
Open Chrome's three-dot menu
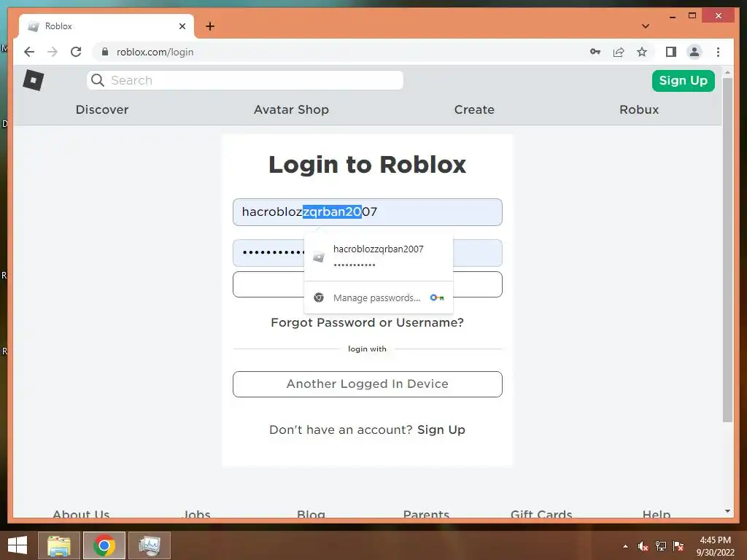point(718,52)
